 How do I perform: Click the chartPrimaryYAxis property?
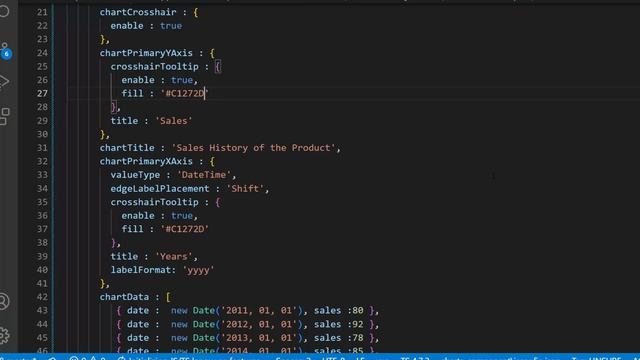coord(146,53)
